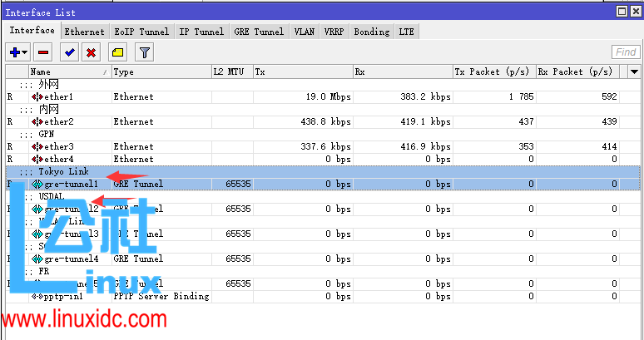Viewport: 644px width, 340px height.
Task: Click the Tokyo Link comment row
Action: point(323,171)
